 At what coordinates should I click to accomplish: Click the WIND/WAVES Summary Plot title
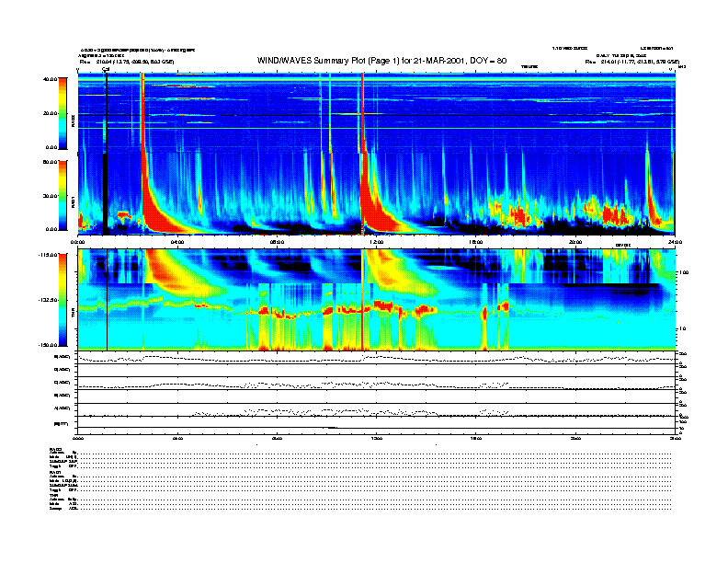click(x=381, y=61)
